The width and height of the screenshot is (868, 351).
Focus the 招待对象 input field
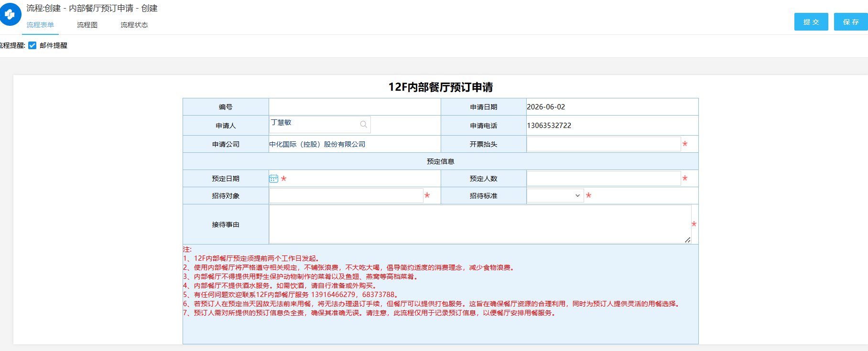346,196
